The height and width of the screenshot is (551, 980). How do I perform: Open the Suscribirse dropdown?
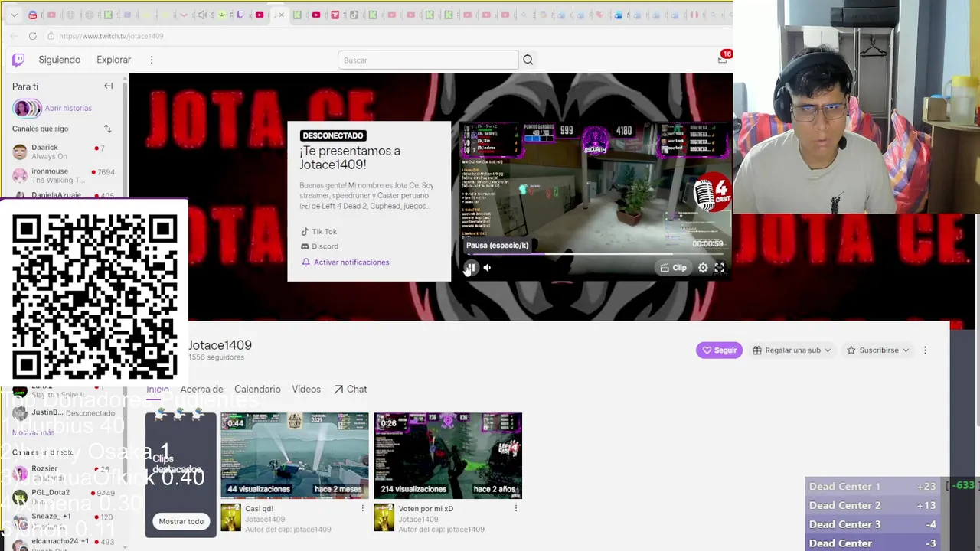point(878,350)
